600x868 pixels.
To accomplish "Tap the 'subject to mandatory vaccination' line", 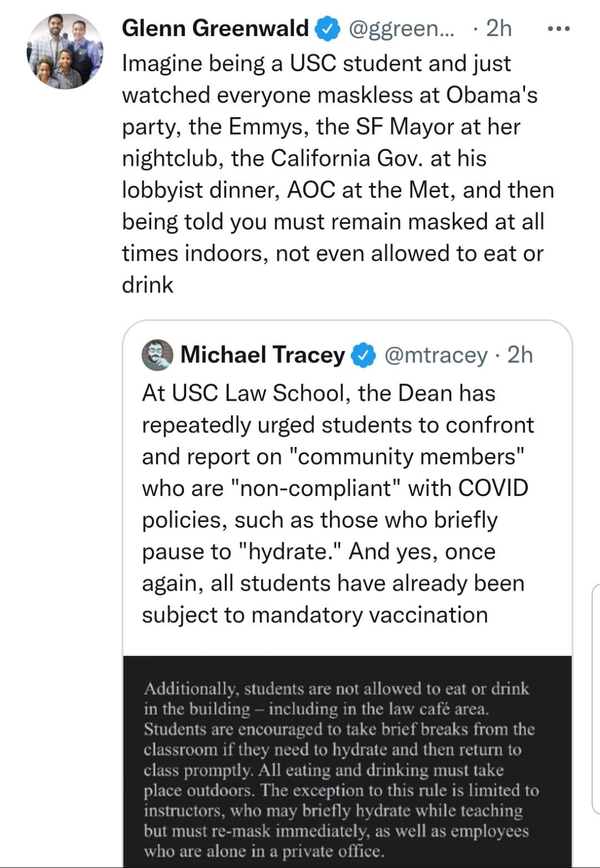I will pyautogui.click(x=315, y=614).
